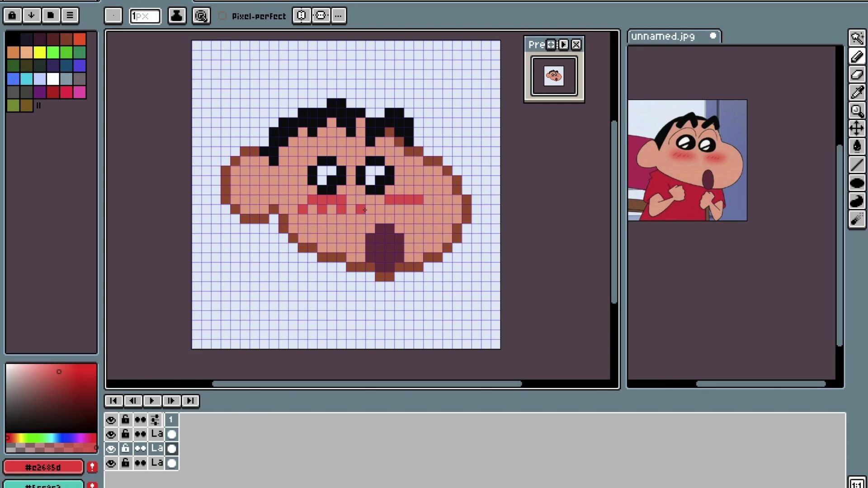Pick the white palette swatch
868x488 pixels.
[x=53, y=79]
